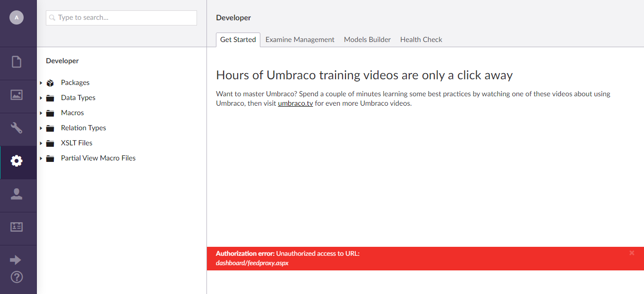The image size is (644, 294).
Task: Click the Macros folder icon
Action: pyautogui.click(x=50, y=113)
